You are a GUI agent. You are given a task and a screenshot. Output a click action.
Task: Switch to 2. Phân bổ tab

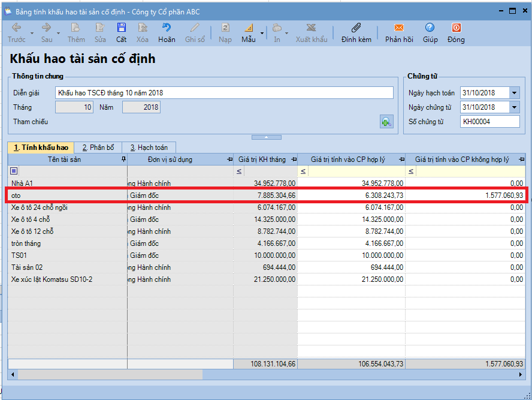[x=98, y=148]
